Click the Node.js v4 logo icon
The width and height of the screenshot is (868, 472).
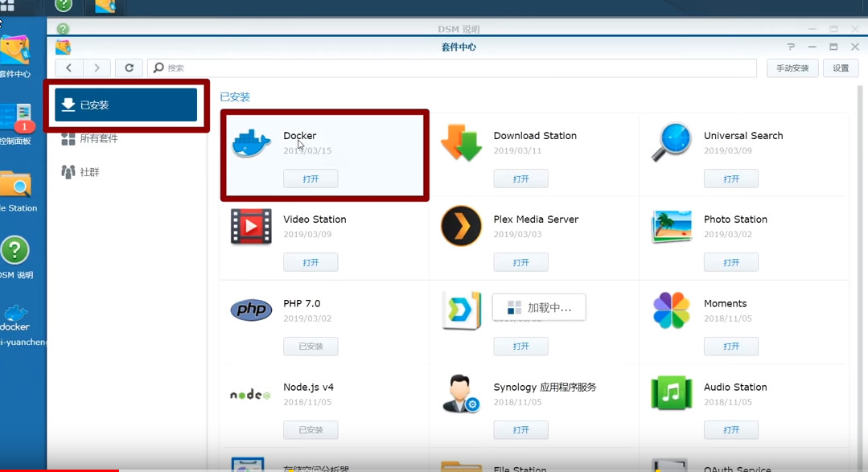(250, 394)
